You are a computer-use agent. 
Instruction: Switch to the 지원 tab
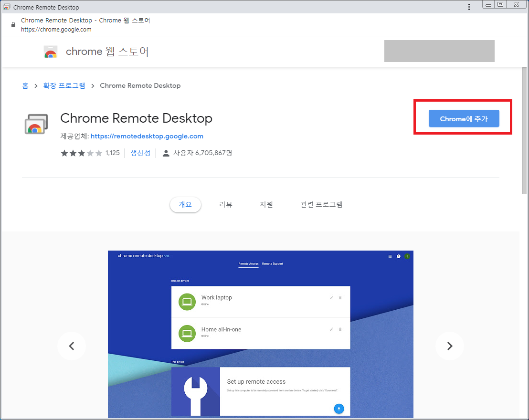[x=266, y=204]
